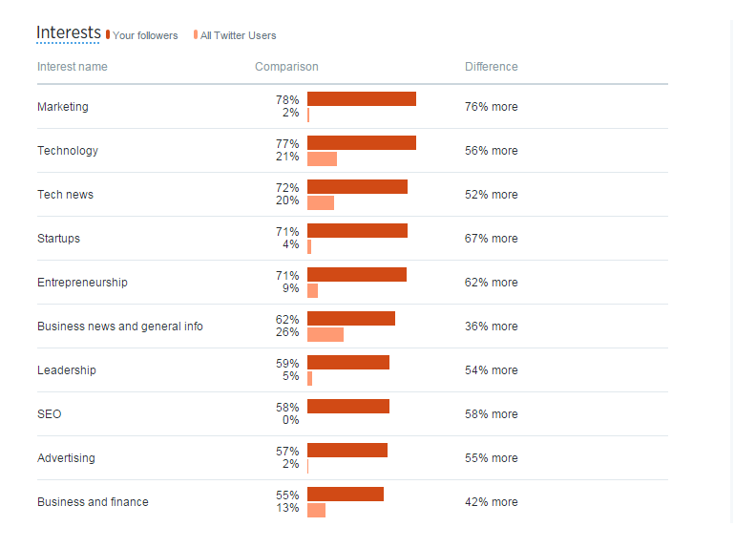This screenshot has height=548, width=756.
Task: Click the 'Difference' column header
Action: tap(492, 67)
